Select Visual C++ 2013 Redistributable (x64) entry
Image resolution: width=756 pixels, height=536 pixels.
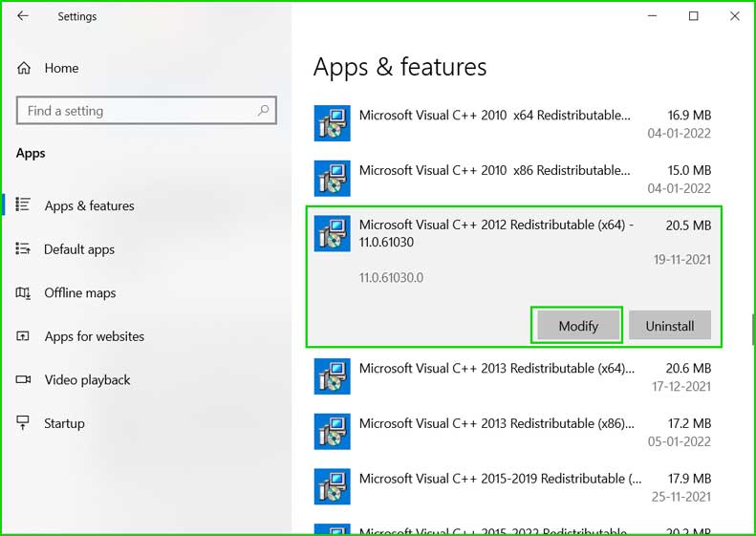513,376
